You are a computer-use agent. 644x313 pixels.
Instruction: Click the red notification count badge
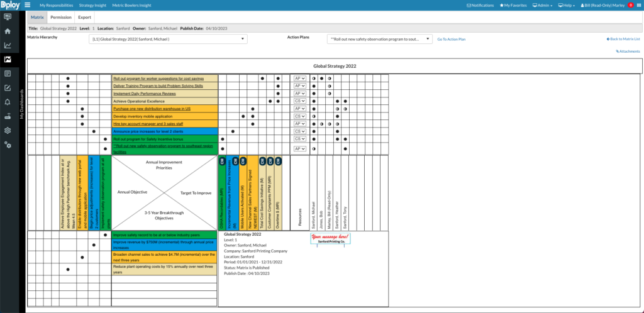pos(630,5)
